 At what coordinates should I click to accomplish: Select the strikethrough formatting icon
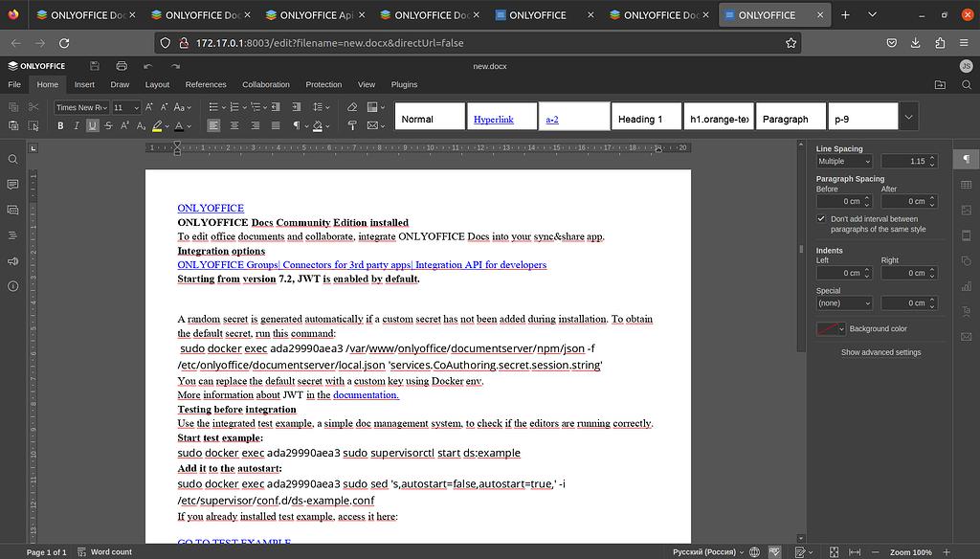click(106, 124)
